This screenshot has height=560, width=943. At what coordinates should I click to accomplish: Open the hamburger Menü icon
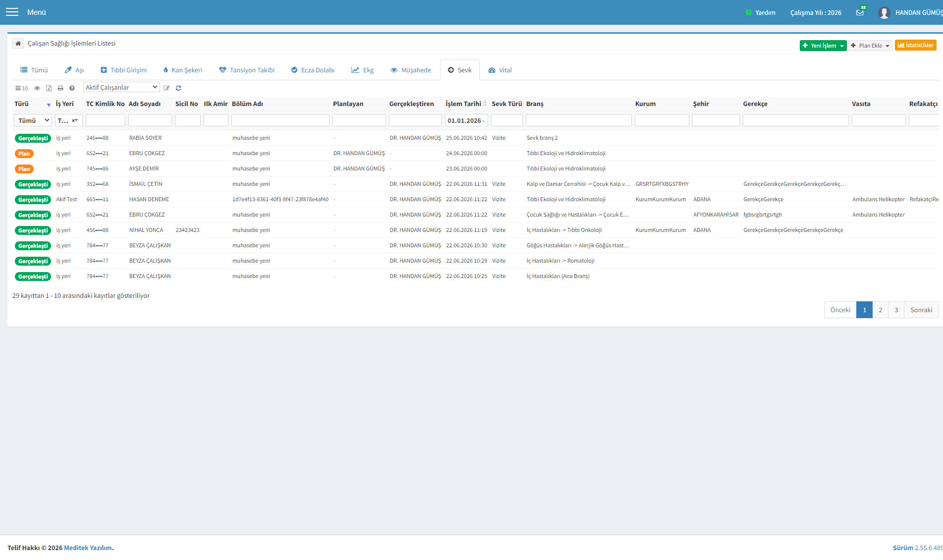point(12,12)
